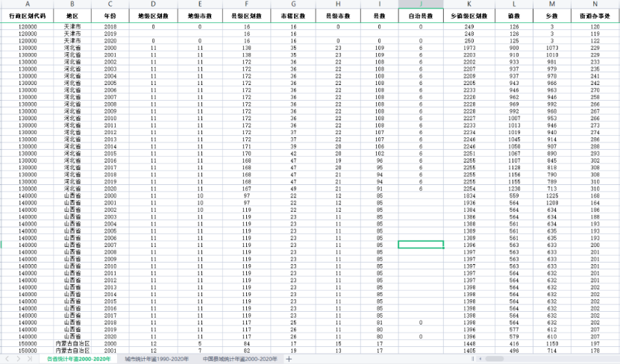Select year 2014 cell in 山西省 rows

click(110, 294)
